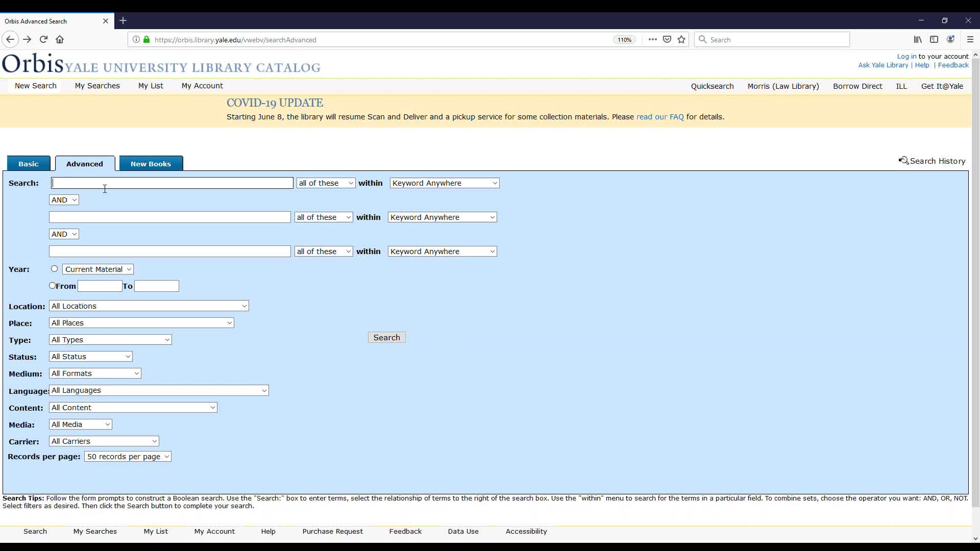Expand the All Formats medium dropdown
The height and width of the screenshot is (551, 980).
click(x=95, y=373)
